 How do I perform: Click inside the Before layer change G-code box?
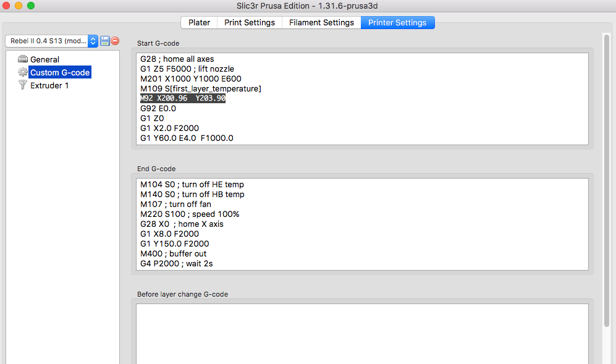point(361,334)
